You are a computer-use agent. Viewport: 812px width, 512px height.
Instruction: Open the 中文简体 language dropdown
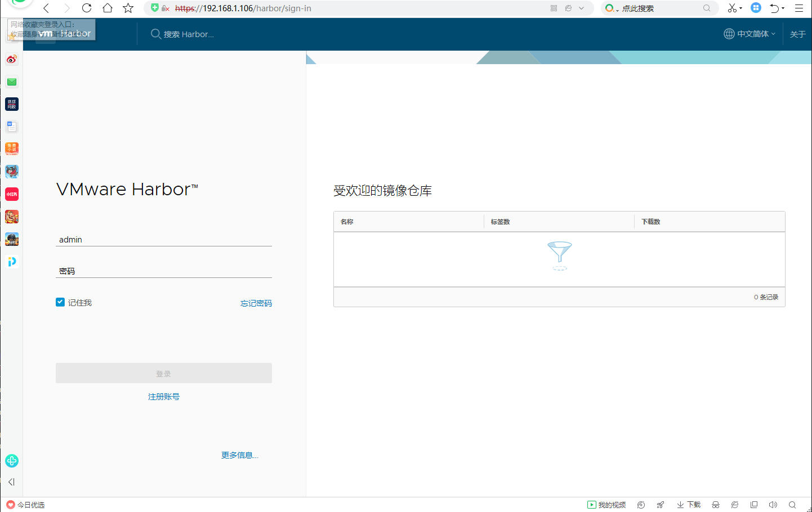749,34
